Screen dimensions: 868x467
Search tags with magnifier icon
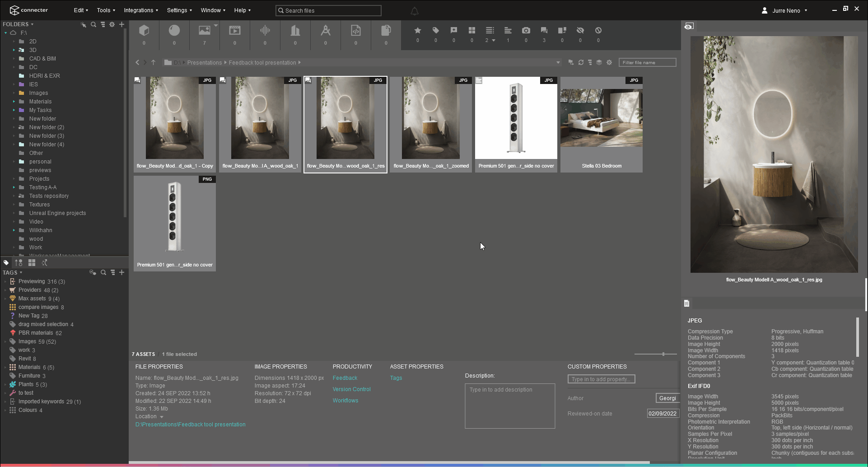(103, 272)
